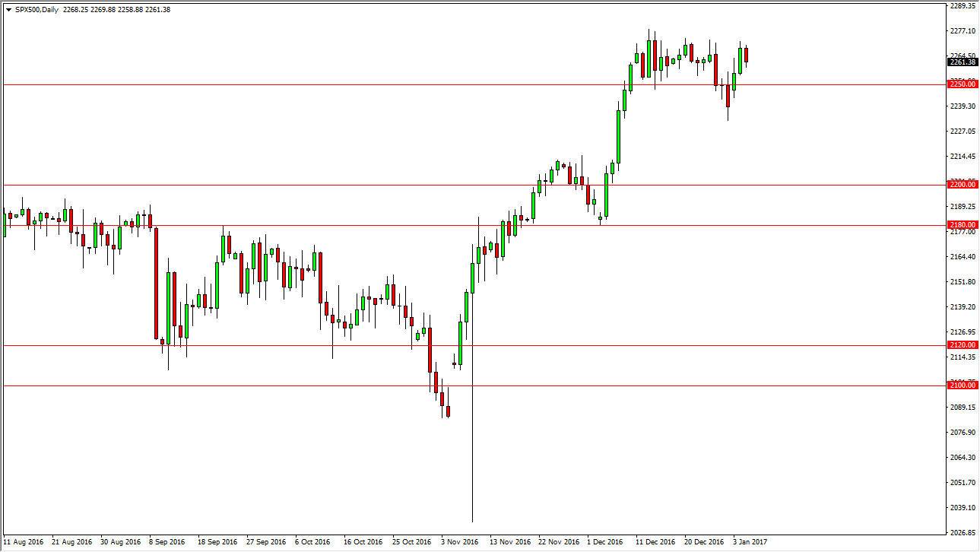980x552 pixels.
Task: Click the 2200.00 red price level tag
Action: pyautogui.click(x=963, y=184)
